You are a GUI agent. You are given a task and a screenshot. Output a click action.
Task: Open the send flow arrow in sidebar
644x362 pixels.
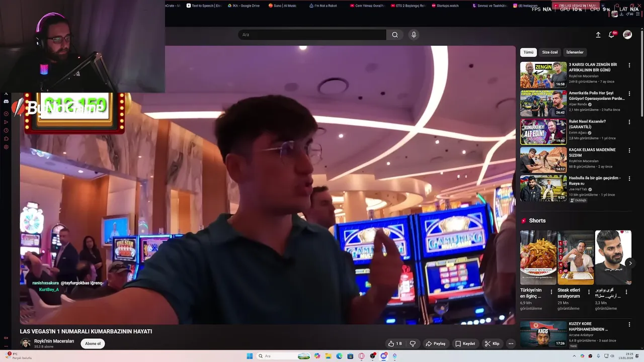[6, 122]
